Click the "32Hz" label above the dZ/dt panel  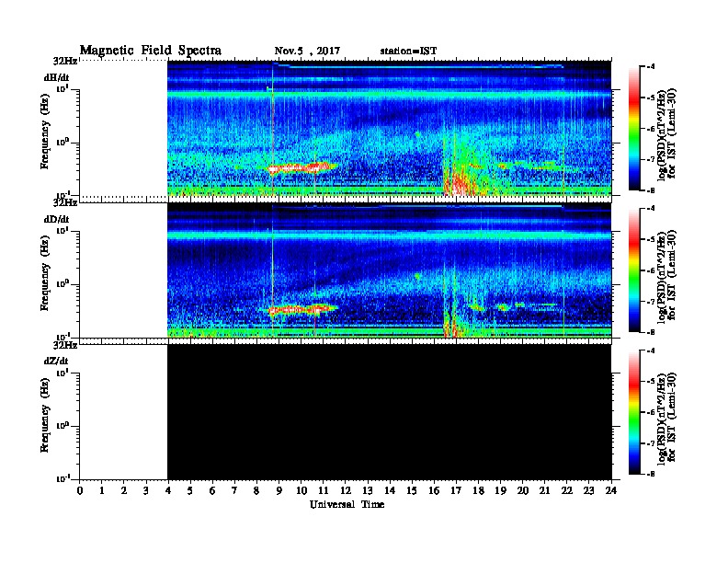click(64, 345)
